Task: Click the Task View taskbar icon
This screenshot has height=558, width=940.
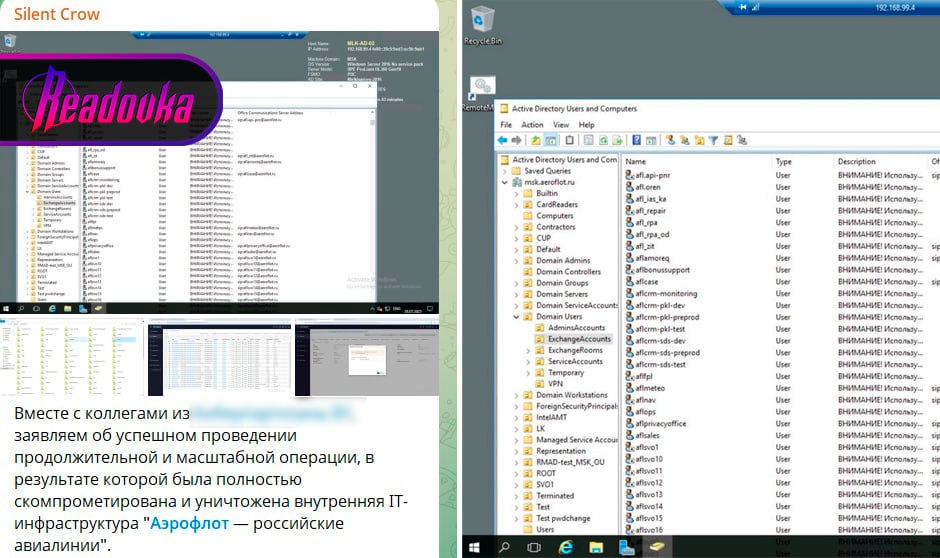Action: 534,548
